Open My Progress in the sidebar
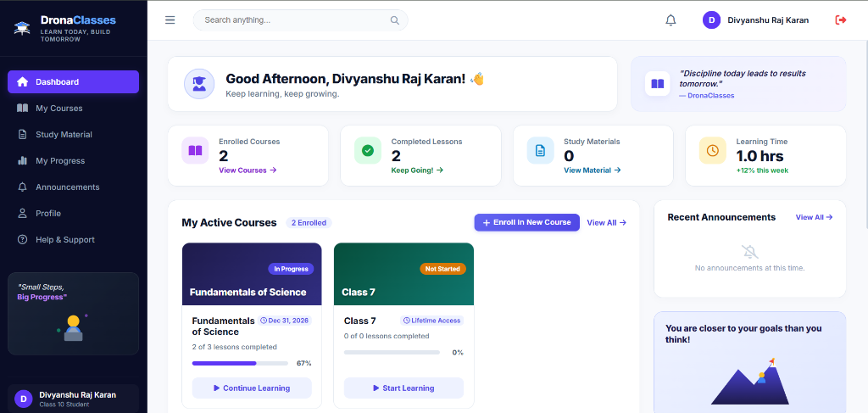The height and width of the screenshot is (413, 868). point(73,160)
